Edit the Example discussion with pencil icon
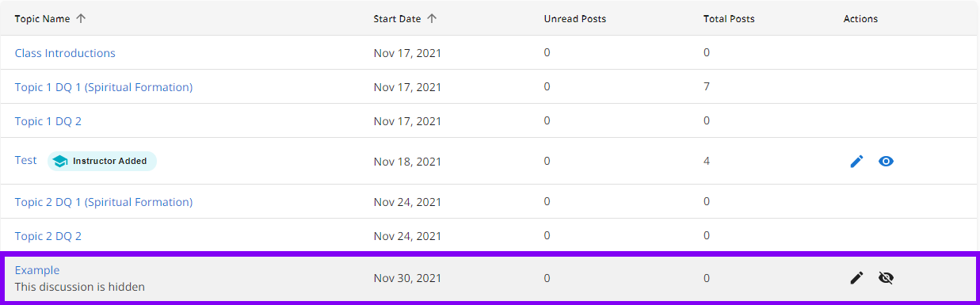The height and width of the screenshot is (305, 980). coord(856,278)
